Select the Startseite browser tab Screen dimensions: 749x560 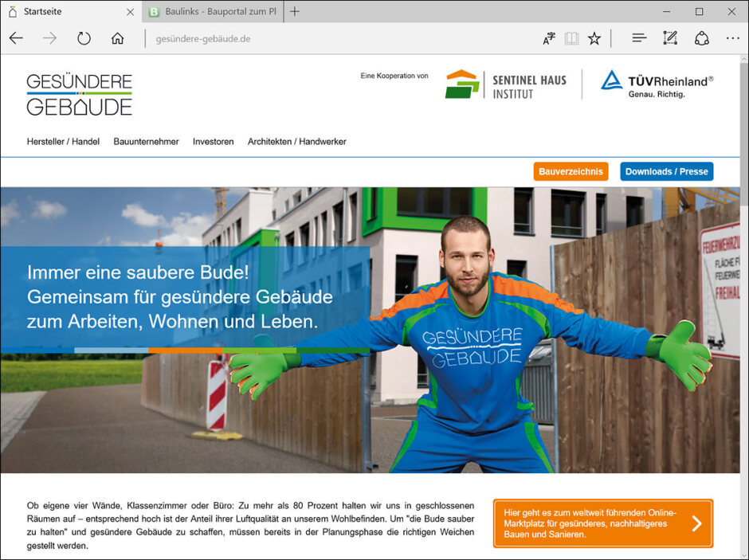[x=71, y=11]
